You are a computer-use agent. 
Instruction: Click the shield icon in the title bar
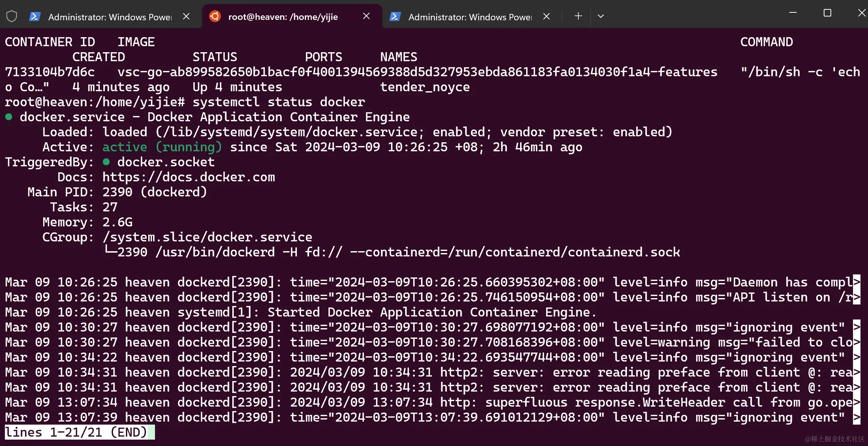coord(11,16)
